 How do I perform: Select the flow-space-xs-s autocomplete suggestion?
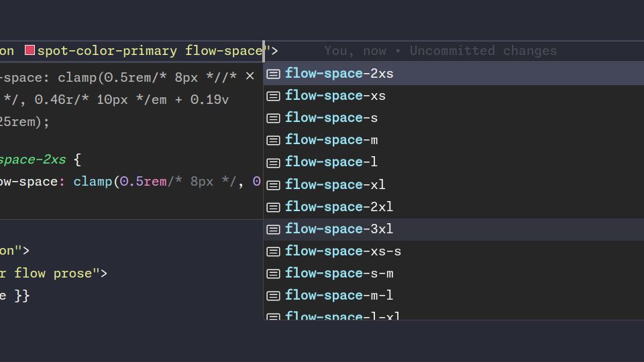pos(343,251)
